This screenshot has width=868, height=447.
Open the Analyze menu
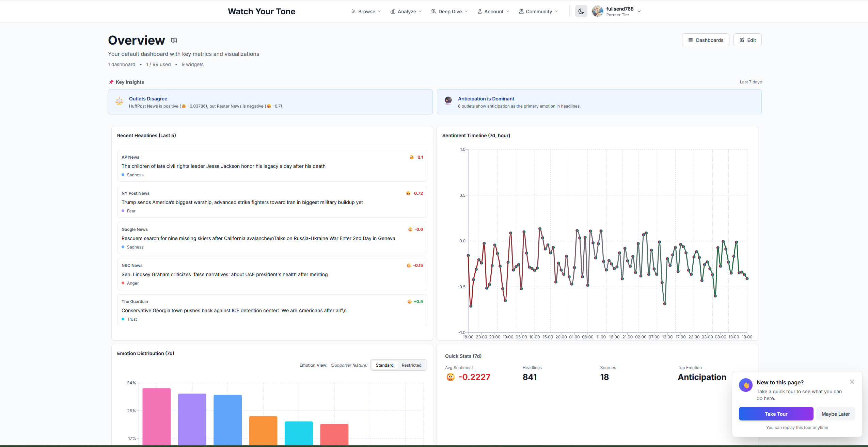coord(406,12)
